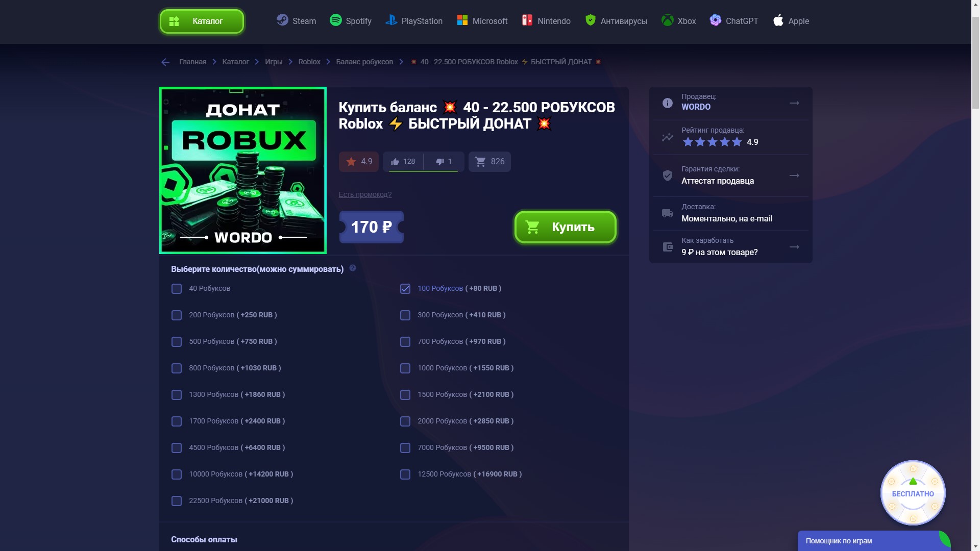Click the 170 ₽ price tag
Image resolution: width=980 pixels, height=551 pixels.
tap(372, 227)
